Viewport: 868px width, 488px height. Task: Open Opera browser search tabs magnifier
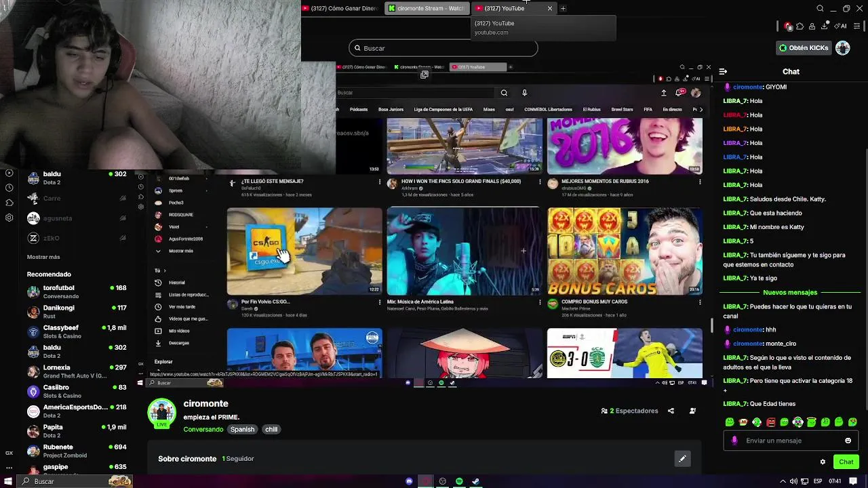coord(820,9)
